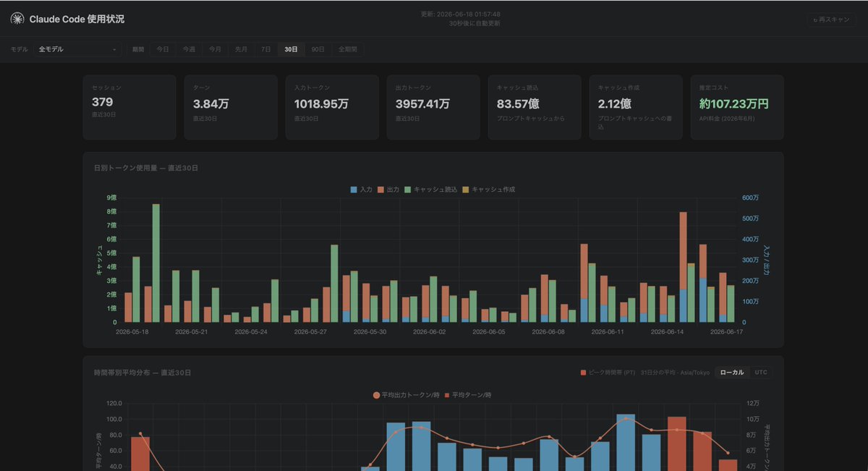Select the 先月 period tab

[x=242, y=49]
